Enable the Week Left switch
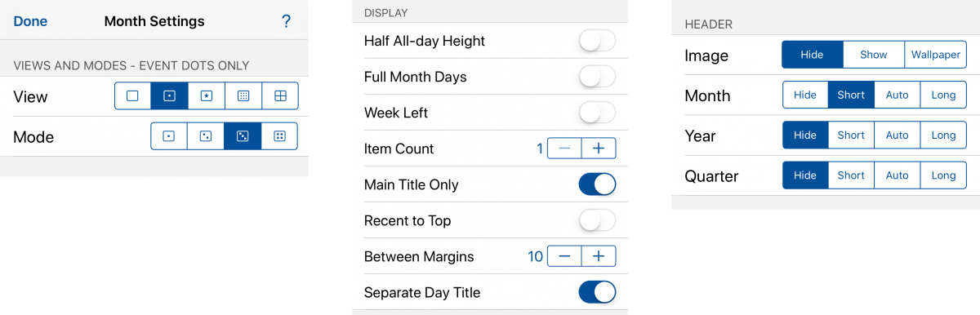The height and width of the screenshot is (315, 980). tap(597, 113)
